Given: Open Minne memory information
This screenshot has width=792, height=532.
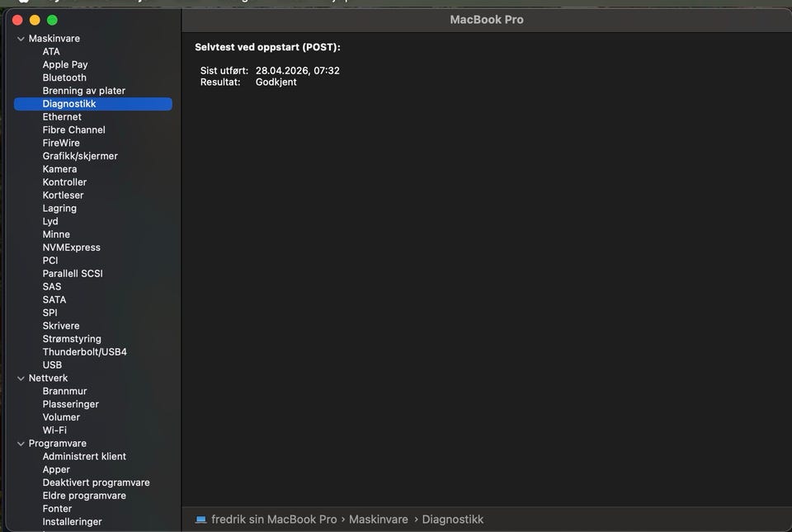Looking at the screenshot, I should pyautogui.click(x=56, y=235).
